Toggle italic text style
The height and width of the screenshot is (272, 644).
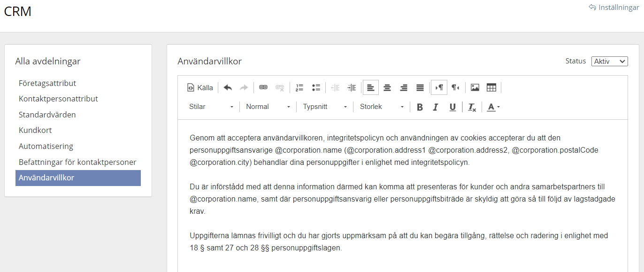pyautogui.click(x=436, y=107)
